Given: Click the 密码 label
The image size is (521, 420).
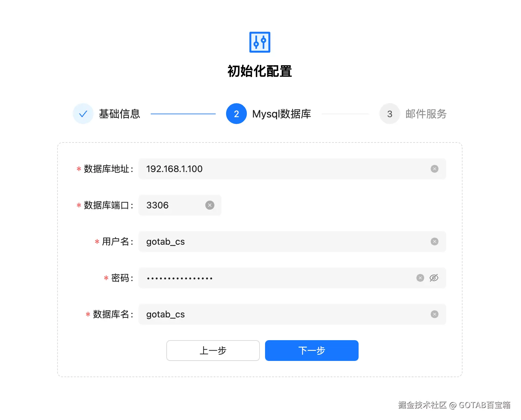Looking at the screenshot, I should click(120, 278).
